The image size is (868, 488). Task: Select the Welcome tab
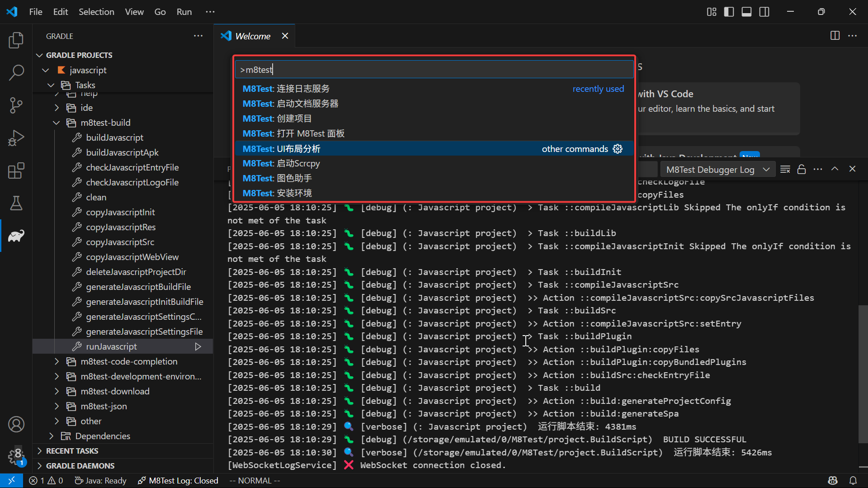click(x=252, y=36)
